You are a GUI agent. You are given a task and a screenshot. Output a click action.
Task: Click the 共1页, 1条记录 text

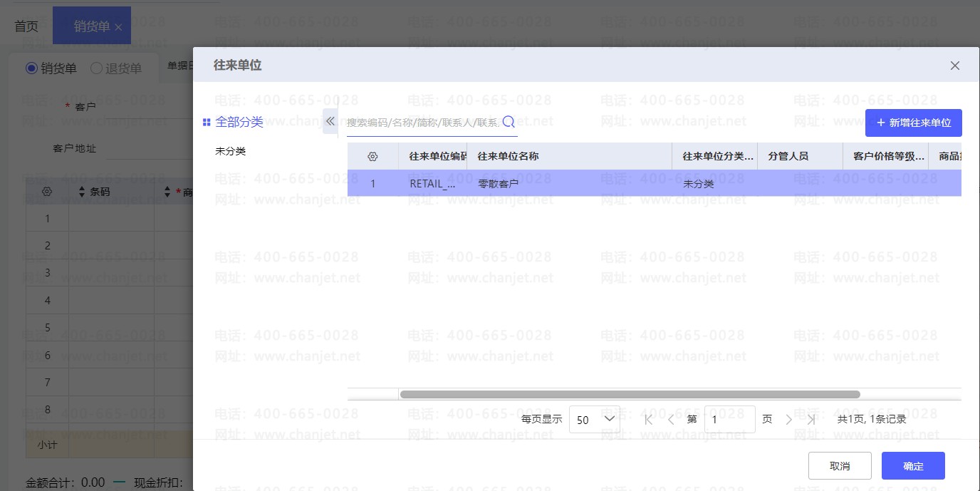[x=872, y=419]
